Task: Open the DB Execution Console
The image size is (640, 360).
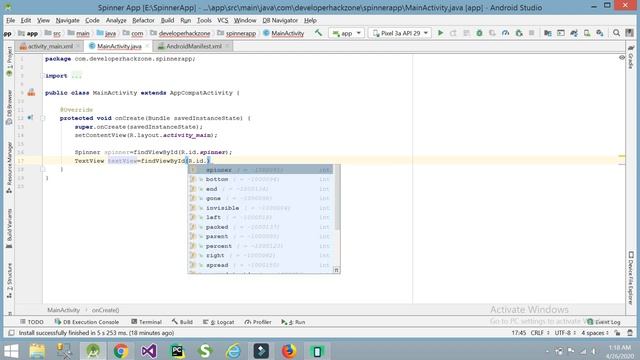Action: (87, 322)
